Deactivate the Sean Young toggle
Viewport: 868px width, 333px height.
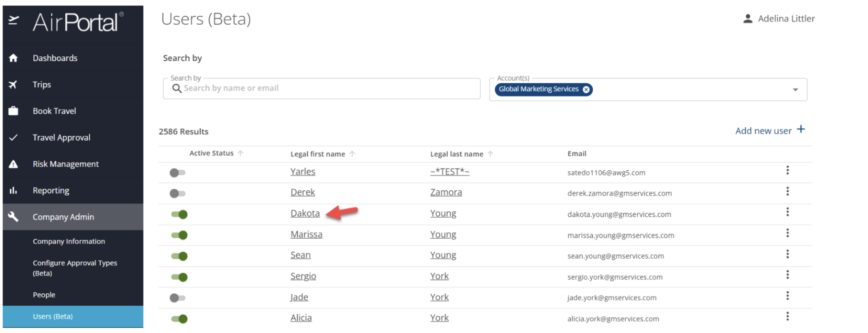click(179, 256)
